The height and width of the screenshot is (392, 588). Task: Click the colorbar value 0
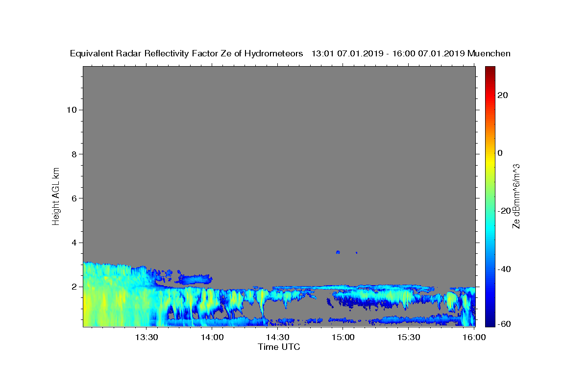click(x=500, y=153)
